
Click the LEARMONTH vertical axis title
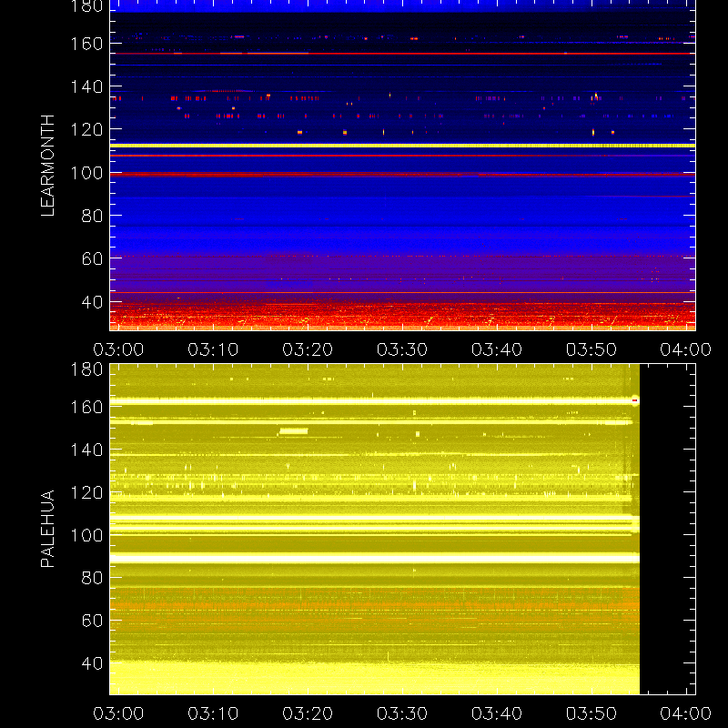48,166
